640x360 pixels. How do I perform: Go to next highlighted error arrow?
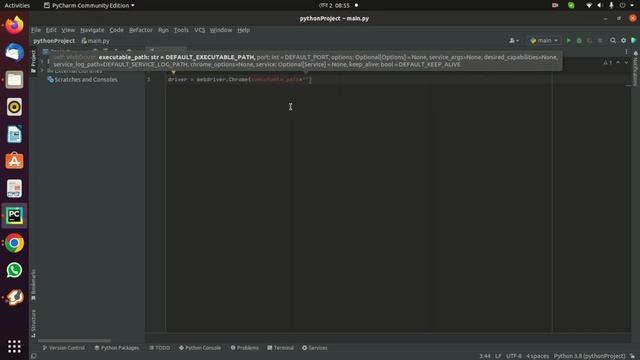click(627, 62)
